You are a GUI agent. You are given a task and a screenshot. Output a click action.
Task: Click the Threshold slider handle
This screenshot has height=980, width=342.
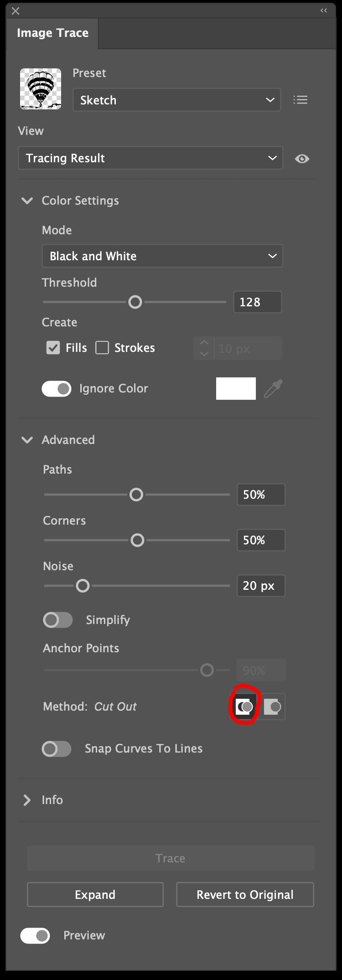[x=135, y=302]
